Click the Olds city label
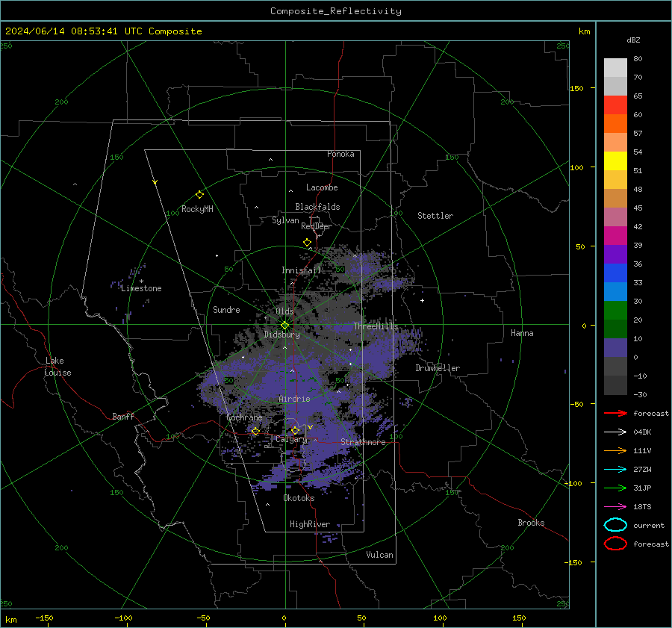The height and width of the screenshot is (628, 672). pyautogui.click(x=284, y=311)
